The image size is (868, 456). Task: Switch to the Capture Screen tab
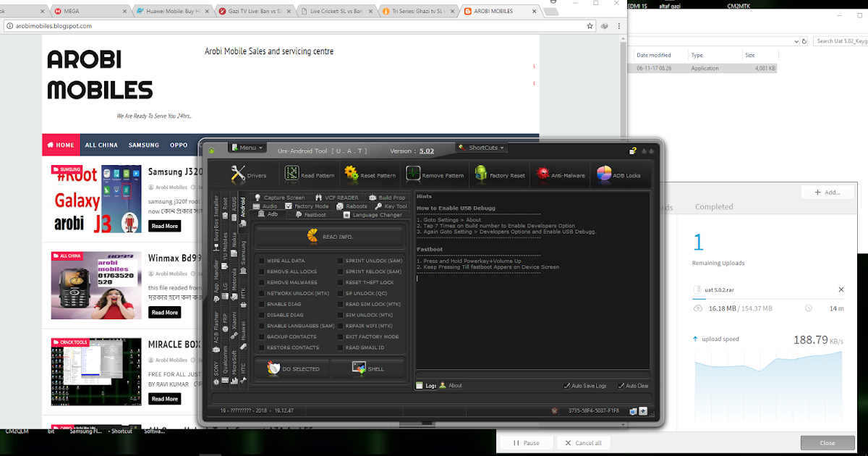point(279,198)
